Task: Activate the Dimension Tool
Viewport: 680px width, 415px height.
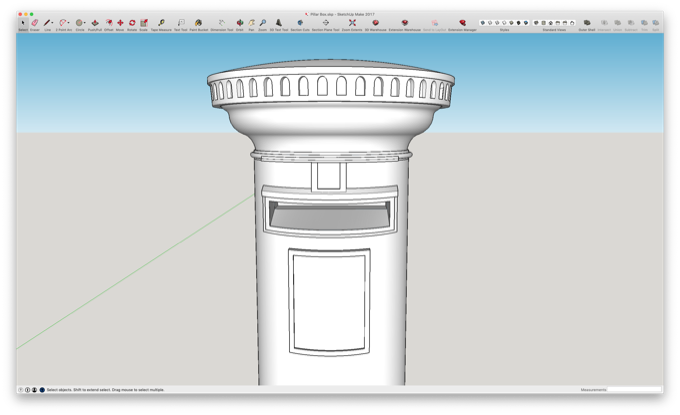Action: coord(222,23)
